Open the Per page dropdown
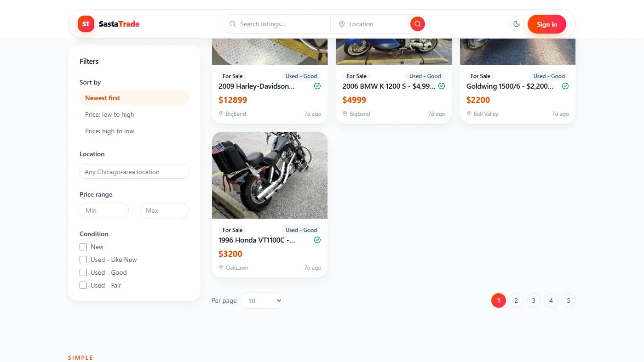The width and height of the screenshot is (644, 362). coord(262,300)
